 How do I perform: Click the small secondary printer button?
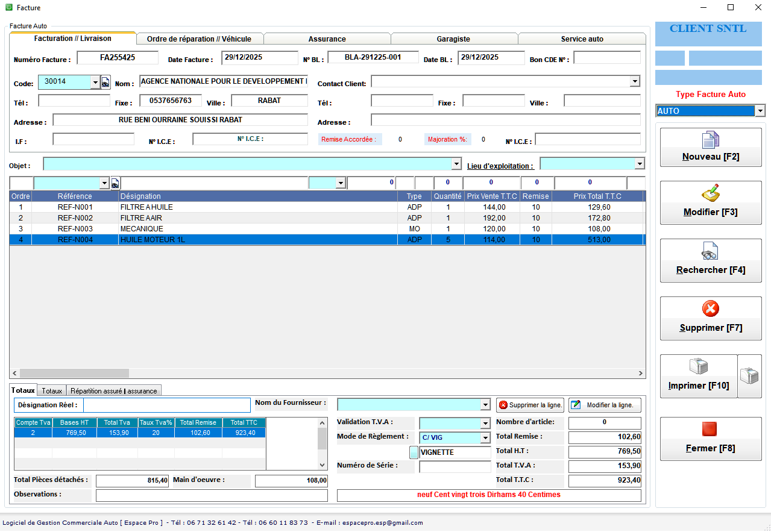coord(750,376)
